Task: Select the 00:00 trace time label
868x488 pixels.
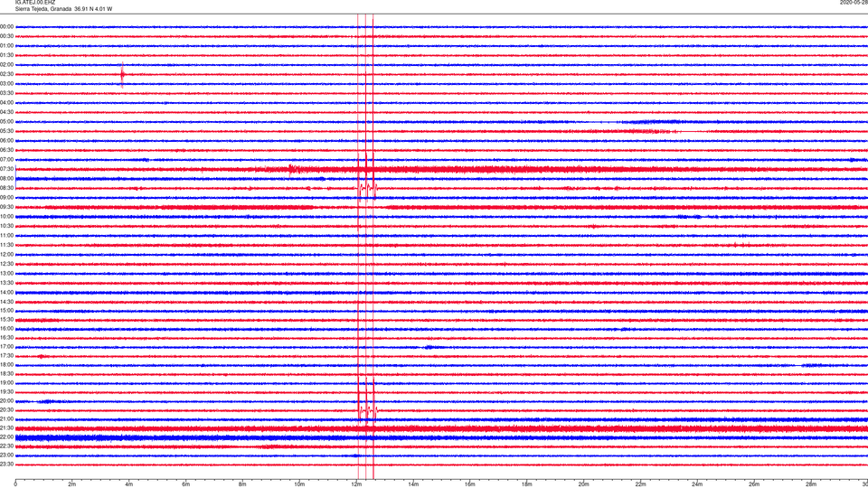Action: [x=6, y=26]
